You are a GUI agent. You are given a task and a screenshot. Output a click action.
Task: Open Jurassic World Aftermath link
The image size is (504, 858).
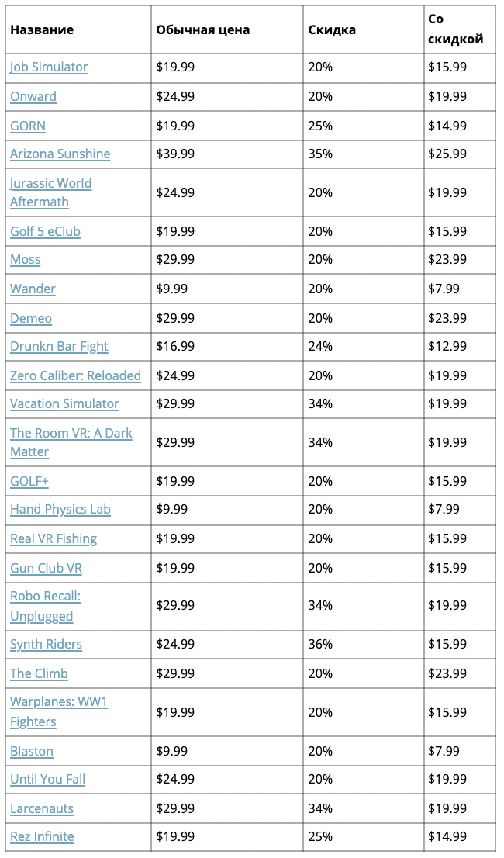coord(51,184)
